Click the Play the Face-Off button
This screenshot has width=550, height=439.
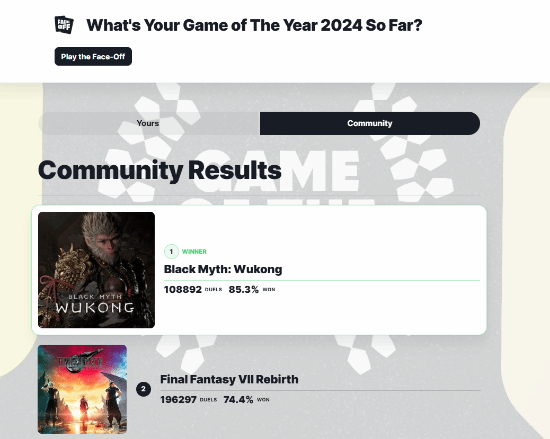click(x=93, y=56)
